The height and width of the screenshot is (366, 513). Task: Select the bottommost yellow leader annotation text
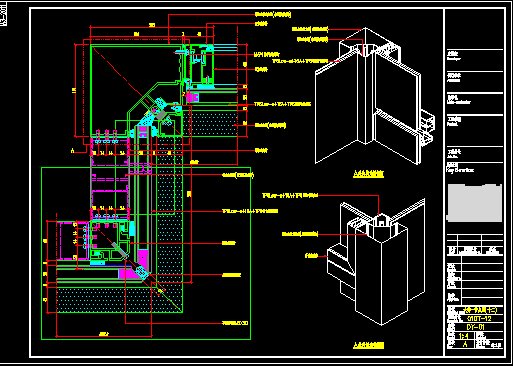point(235,323)
